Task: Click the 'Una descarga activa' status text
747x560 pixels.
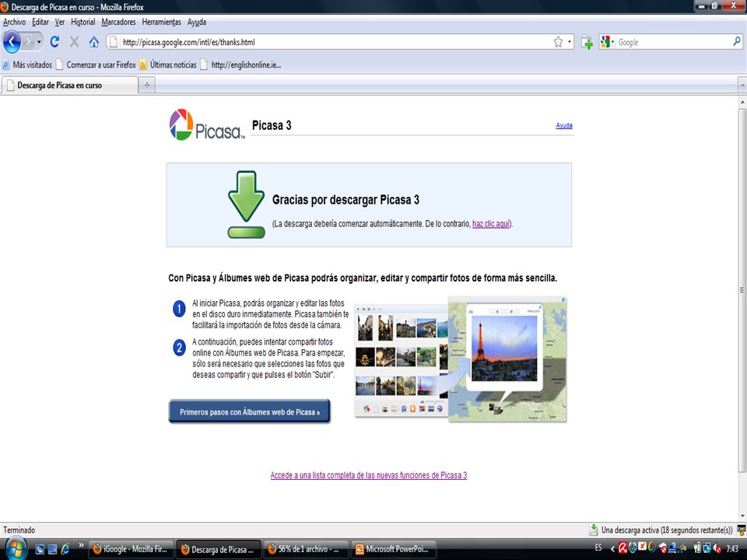Action: coord(667,530)
